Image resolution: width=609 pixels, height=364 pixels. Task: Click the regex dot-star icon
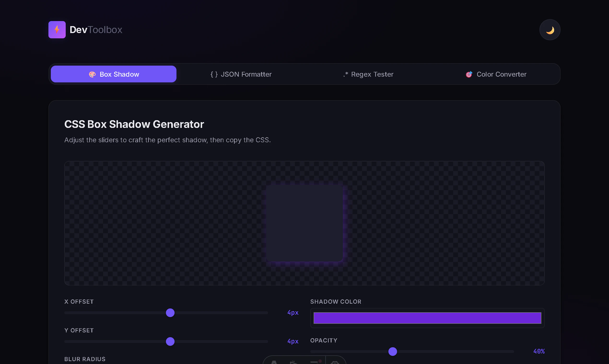click(x=345, y=74)
